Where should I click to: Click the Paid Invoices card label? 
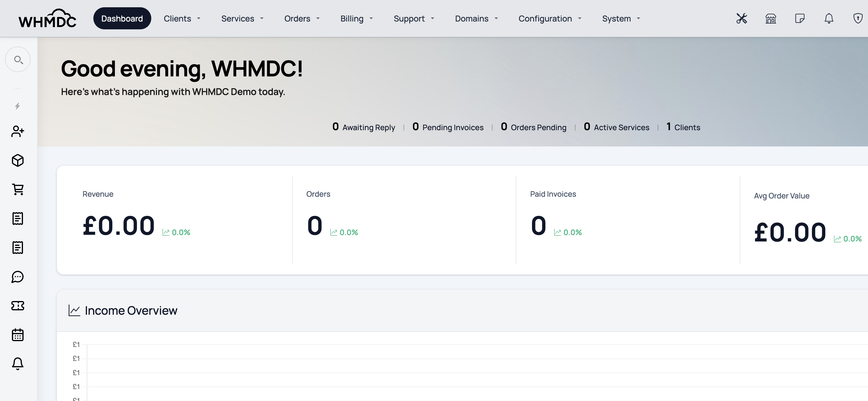coord(553,194)
